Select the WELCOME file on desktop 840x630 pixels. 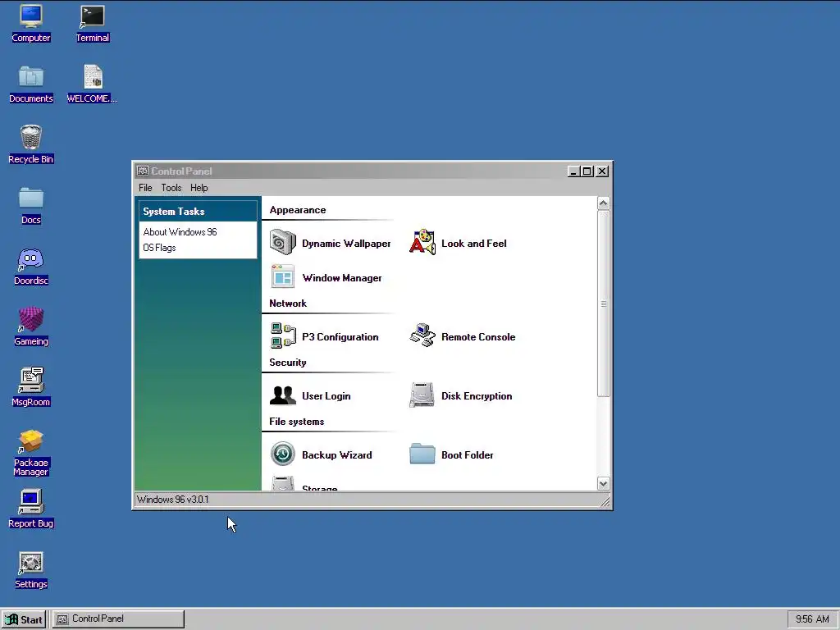92,84
